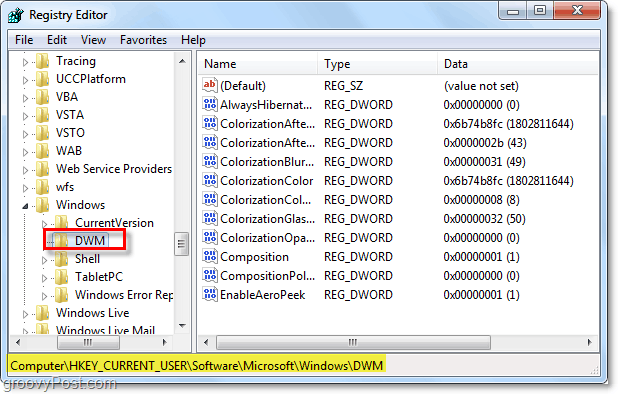618x394 pixels.
Task: Click the VBA folder icon
Action: (x=43, y=97)
